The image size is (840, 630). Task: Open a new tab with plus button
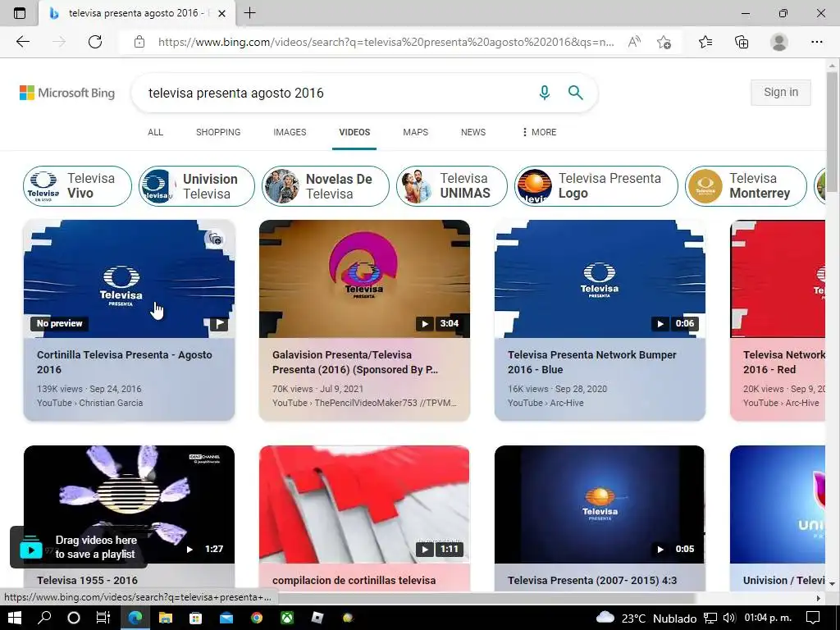tap(249, 13)
